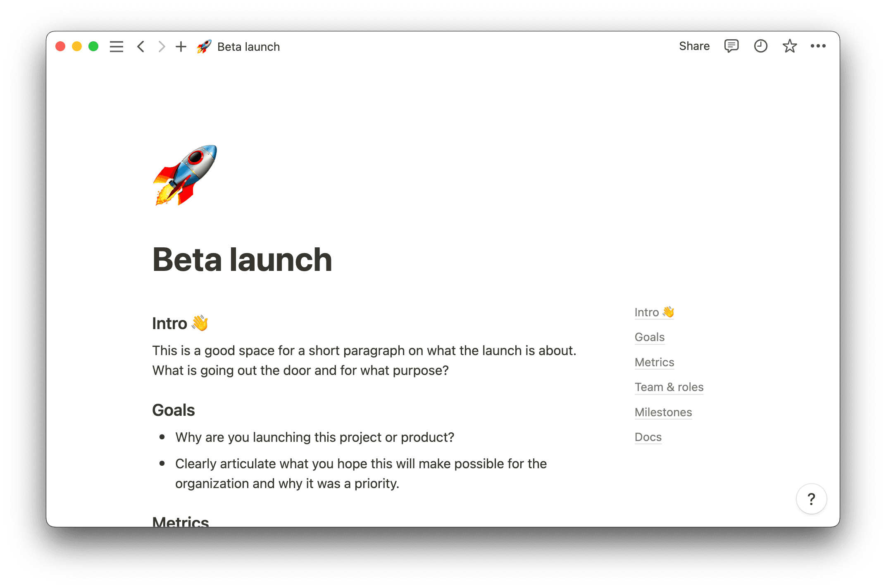Image resolution: width=886 pixels, height=588 pixels.
Task: Click the Beta launch page title text
Action: [x=242, y=259]
